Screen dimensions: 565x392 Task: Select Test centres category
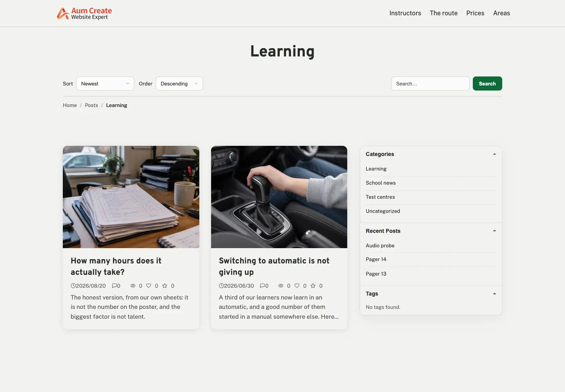coord(380,197)
